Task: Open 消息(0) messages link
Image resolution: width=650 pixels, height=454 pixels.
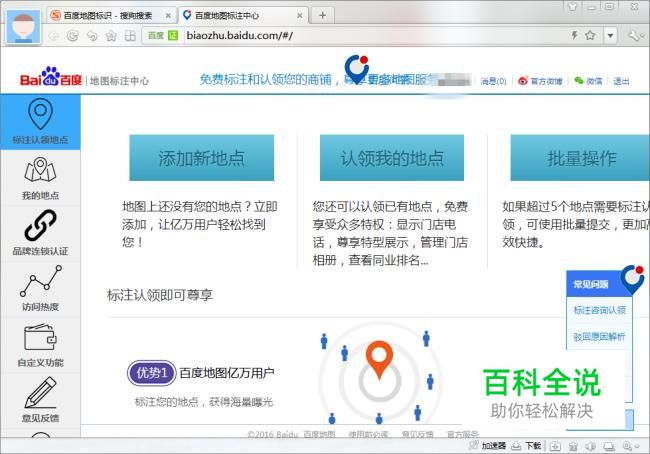Action: 493,81
